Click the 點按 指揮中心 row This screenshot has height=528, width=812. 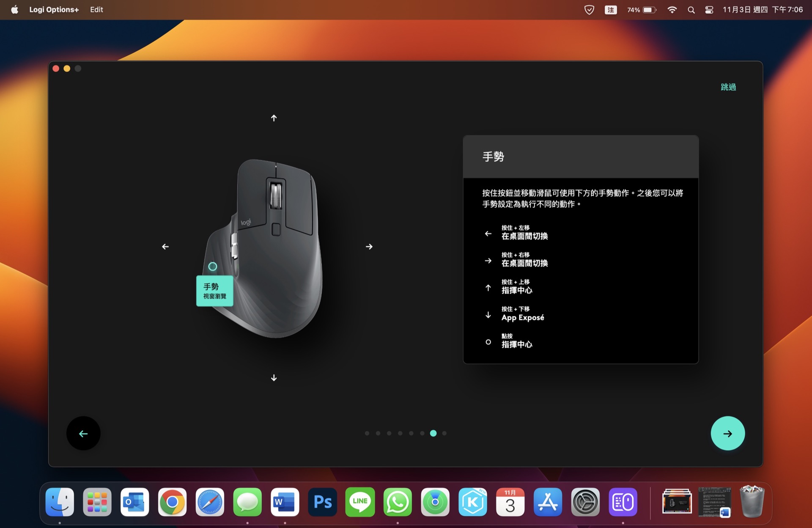pos(508,341)
